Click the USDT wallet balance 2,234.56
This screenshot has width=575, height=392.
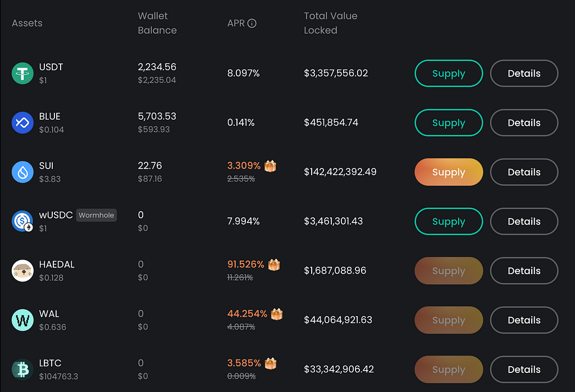(157, 67)
